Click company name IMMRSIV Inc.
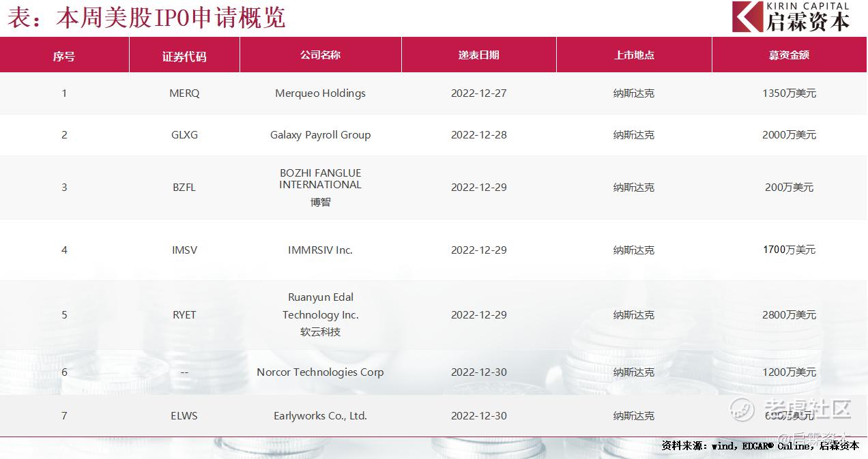Screen dimensions: 868x459 point(320,250)
